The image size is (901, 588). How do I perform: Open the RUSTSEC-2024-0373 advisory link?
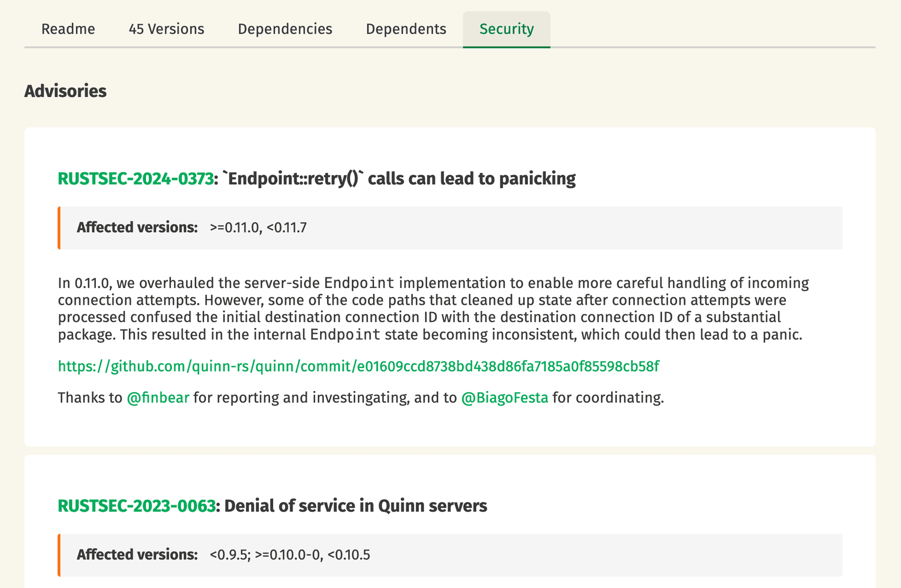tap(136, 178)
